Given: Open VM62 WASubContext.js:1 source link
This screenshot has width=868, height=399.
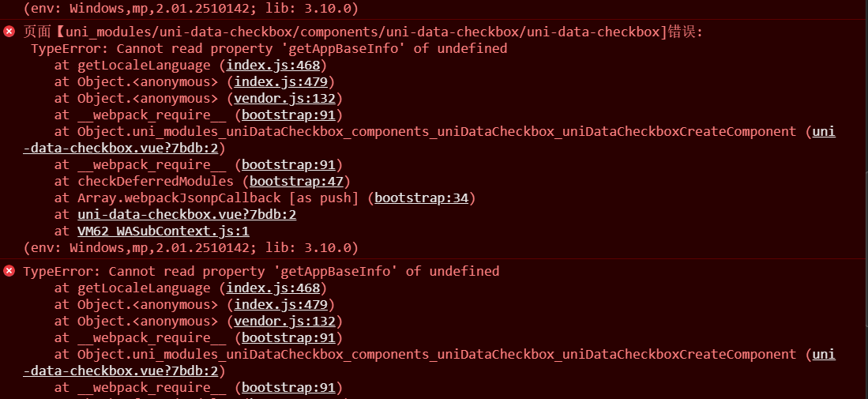Looking at the screenshot, I should [163, 231].
